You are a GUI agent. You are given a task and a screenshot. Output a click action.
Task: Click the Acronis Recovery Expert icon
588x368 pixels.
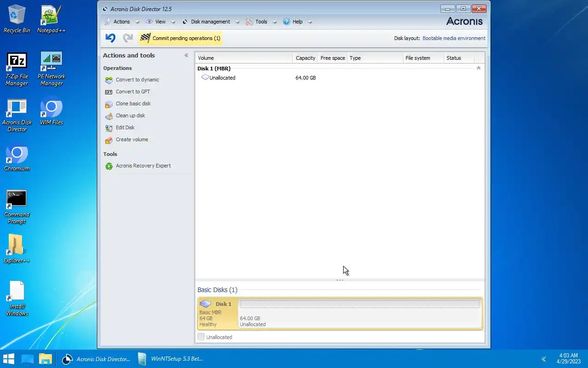click(x=109, y=166)
